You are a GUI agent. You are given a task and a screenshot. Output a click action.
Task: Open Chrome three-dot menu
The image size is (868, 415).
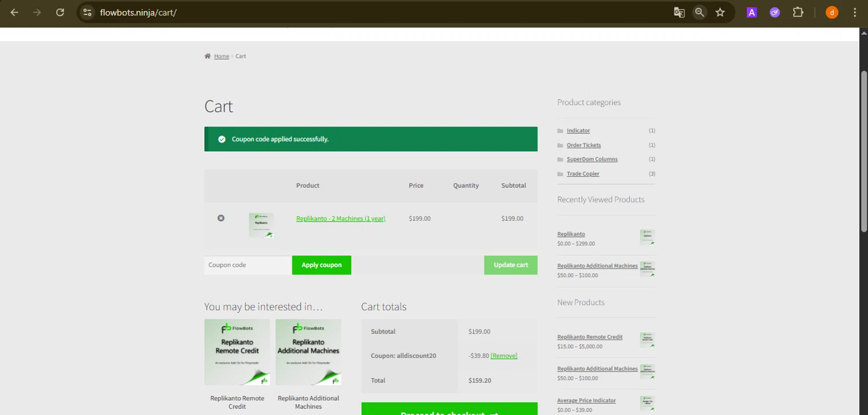coord(855,12)
